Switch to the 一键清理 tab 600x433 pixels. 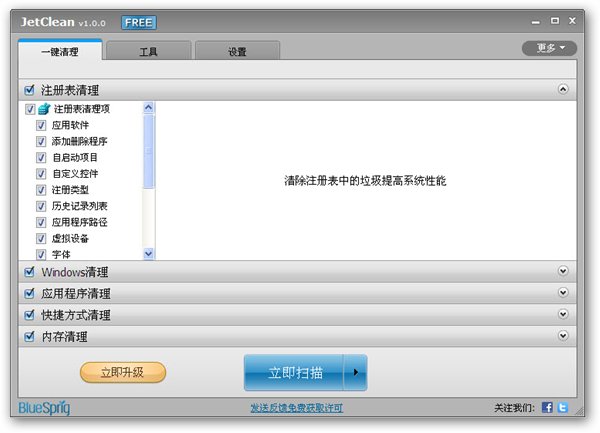pos(60,51)
